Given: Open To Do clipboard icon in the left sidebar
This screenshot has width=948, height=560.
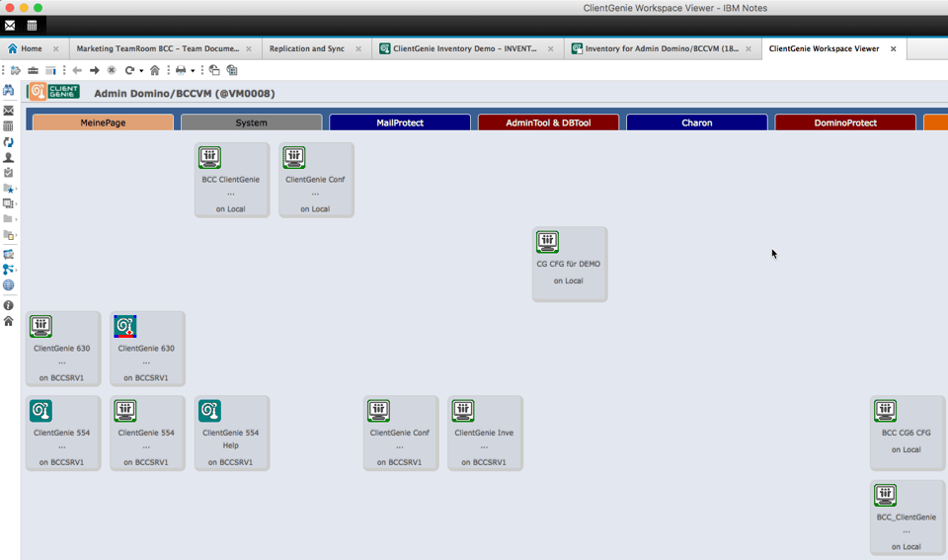Looking at the screenshot, I should [x=9, y=173].
